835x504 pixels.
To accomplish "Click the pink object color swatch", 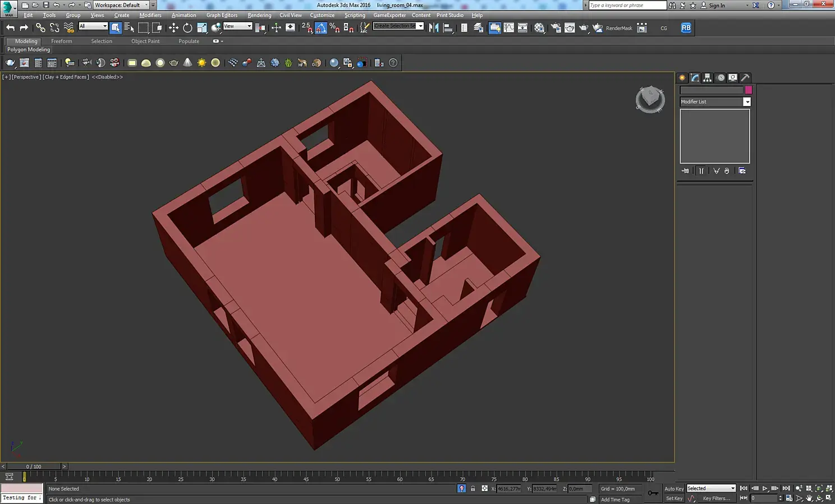I will point(748,90).
